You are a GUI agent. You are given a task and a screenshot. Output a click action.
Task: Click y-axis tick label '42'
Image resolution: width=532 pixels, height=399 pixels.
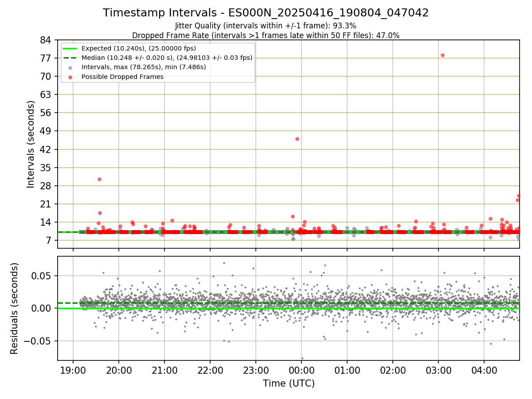coord(46,149)
